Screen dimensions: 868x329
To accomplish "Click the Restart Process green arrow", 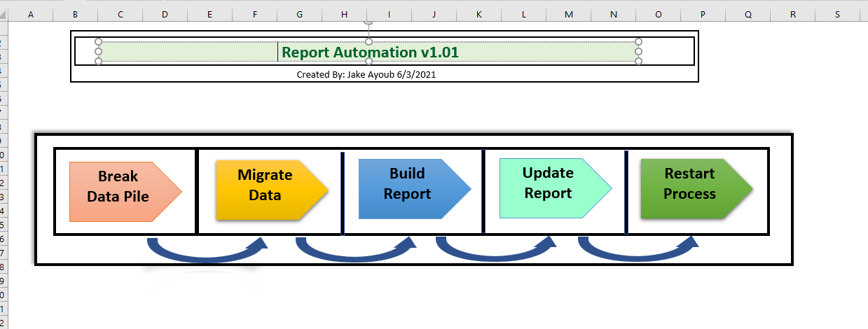I will point(697,189).
